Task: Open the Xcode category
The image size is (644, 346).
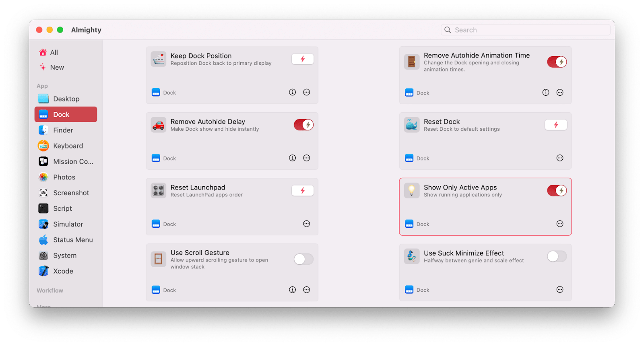Action: [66, 271]
